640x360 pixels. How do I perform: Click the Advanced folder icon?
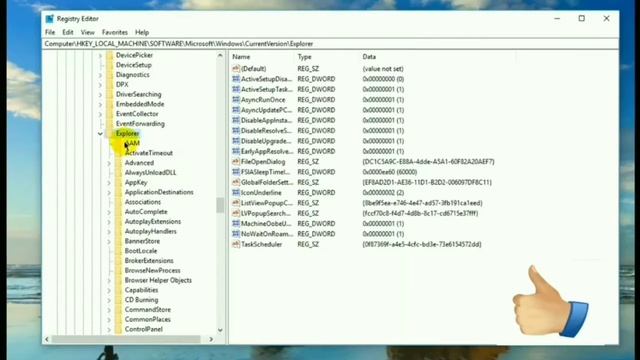(x=118, y=163)
